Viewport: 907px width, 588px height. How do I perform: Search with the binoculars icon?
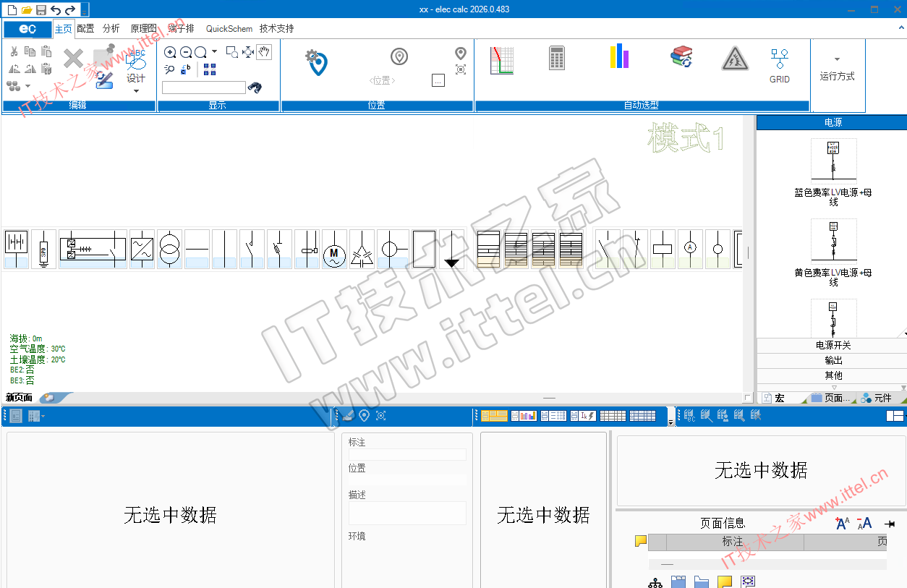point(255,87)
